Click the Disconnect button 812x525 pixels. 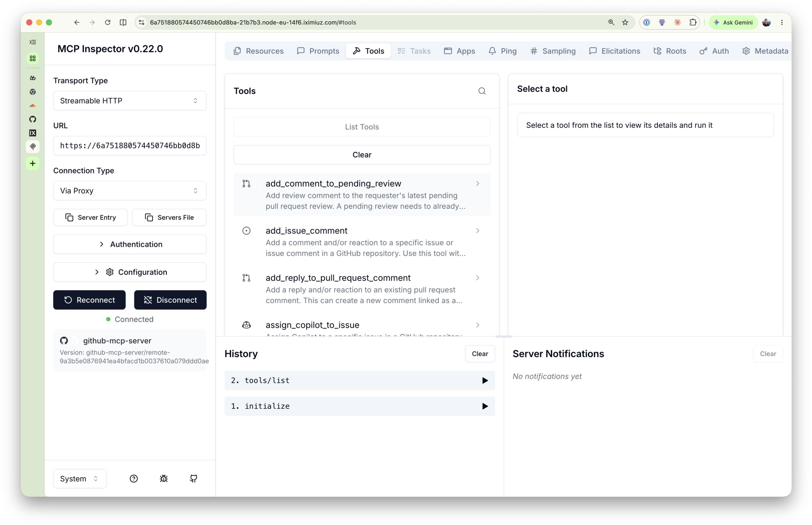170,300
